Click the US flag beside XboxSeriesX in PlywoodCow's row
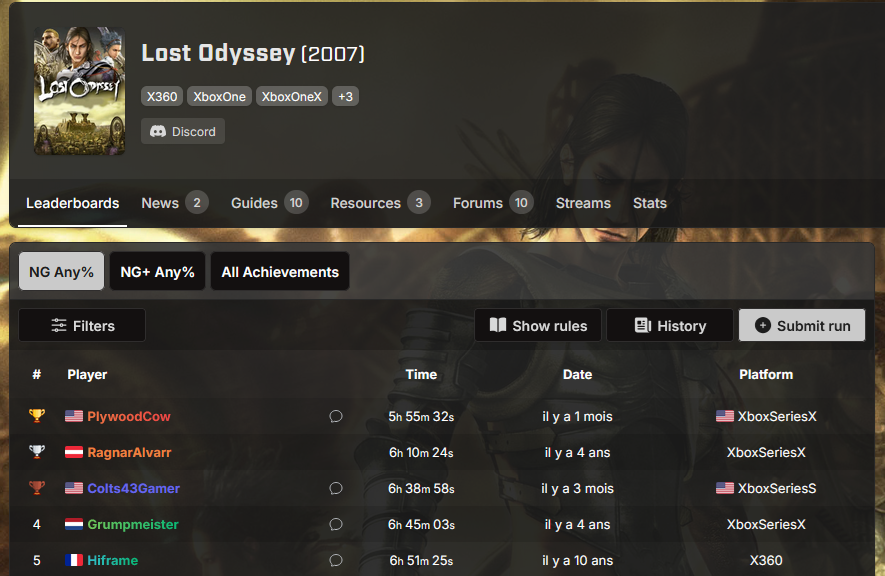Screen dimensions: 885x576 [x=725, y=416]
